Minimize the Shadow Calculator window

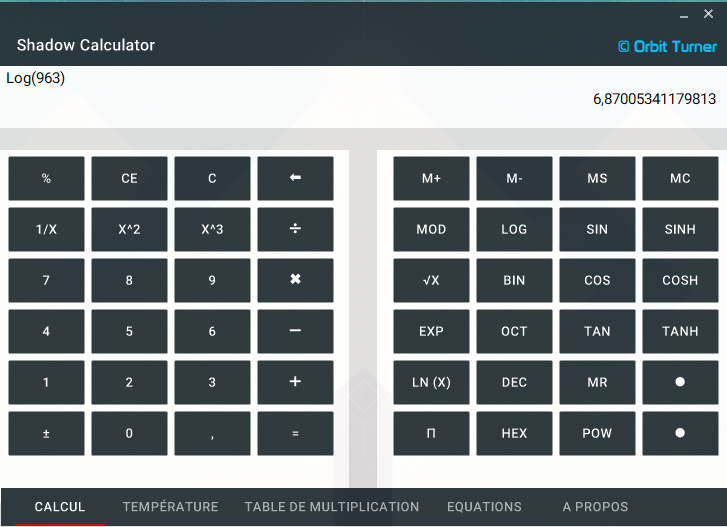[684, 15]
